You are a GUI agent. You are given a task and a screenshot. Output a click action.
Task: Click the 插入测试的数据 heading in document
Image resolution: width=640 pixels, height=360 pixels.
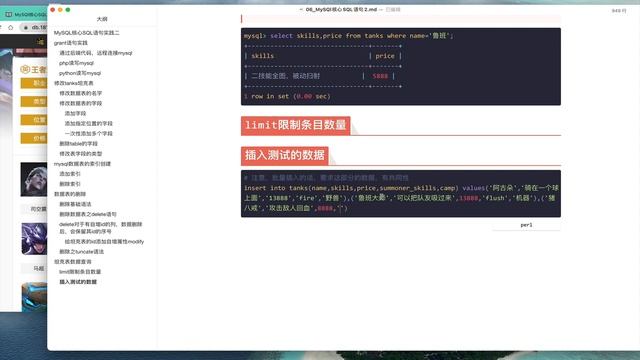285,156
